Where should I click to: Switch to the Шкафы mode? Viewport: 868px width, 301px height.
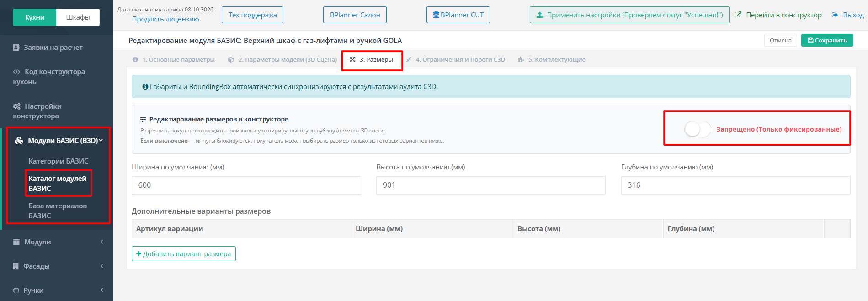(78, 17)
